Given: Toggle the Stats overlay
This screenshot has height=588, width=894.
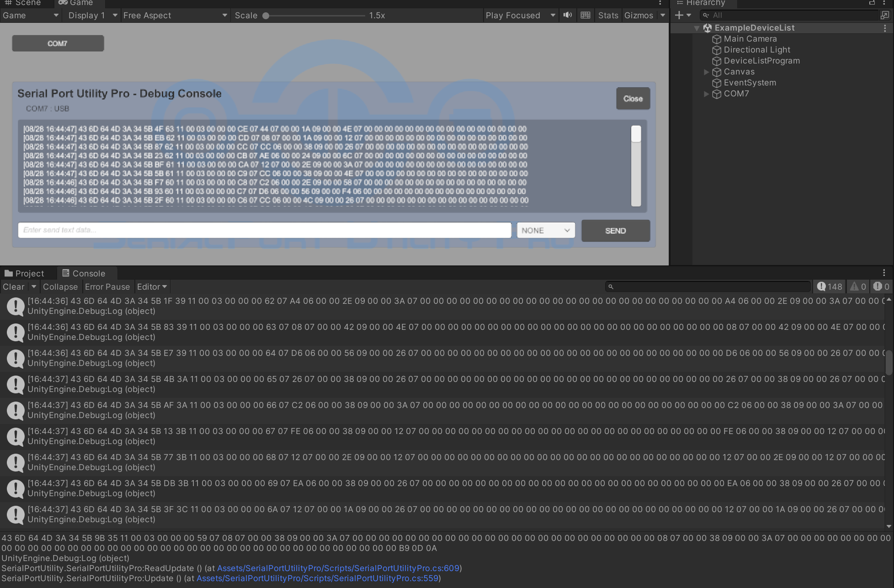Looking at the screenshot, I should (x=608, y=16).
